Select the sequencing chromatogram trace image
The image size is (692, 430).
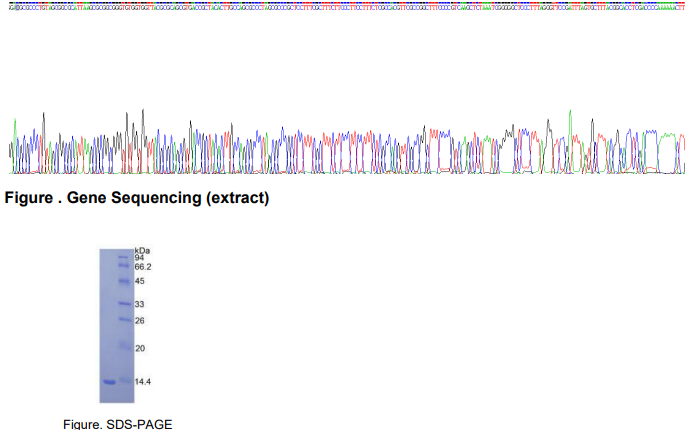click(x=347, y=141)
